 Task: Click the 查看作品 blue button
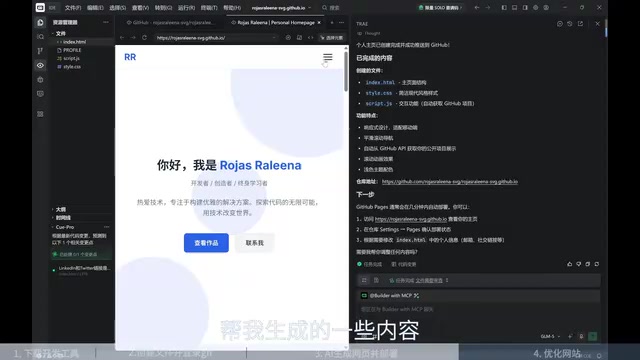206,243
